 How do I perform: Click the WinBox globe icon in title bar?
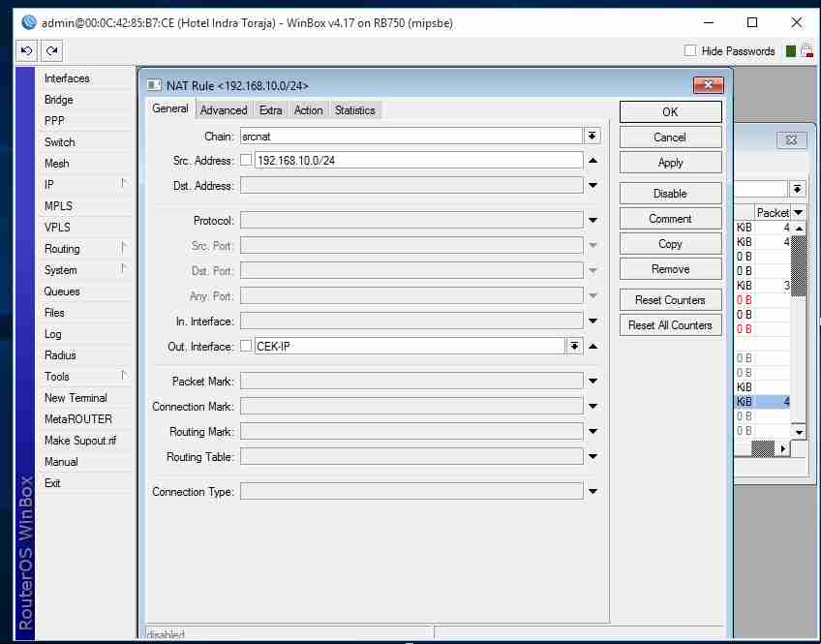click(29, 22)
